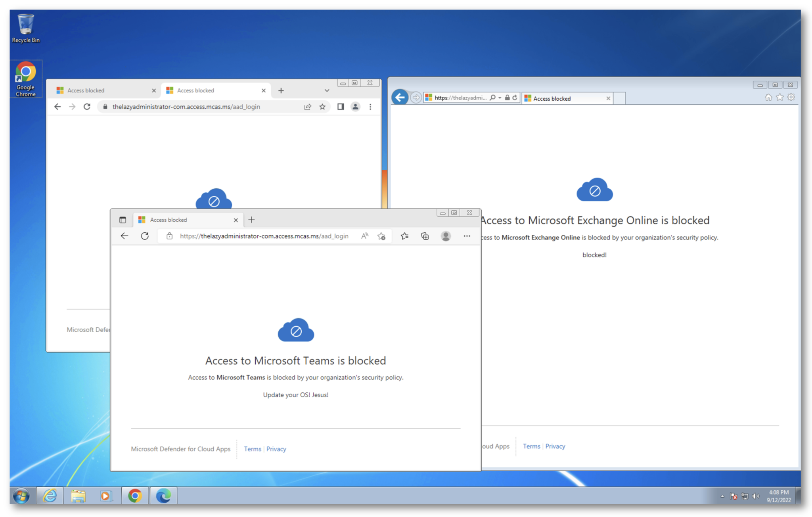
Task: Click the back arrow in Chrome window
Action: 57,107
